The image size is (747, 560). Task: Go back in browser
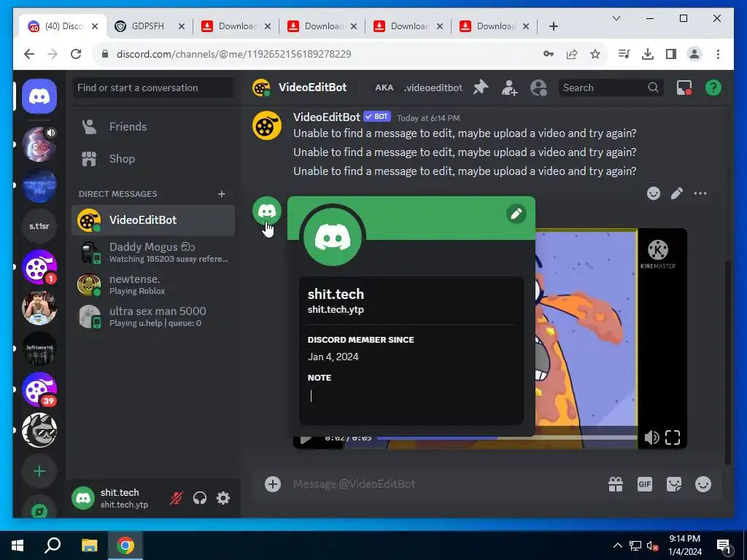(x=29, y=54)
